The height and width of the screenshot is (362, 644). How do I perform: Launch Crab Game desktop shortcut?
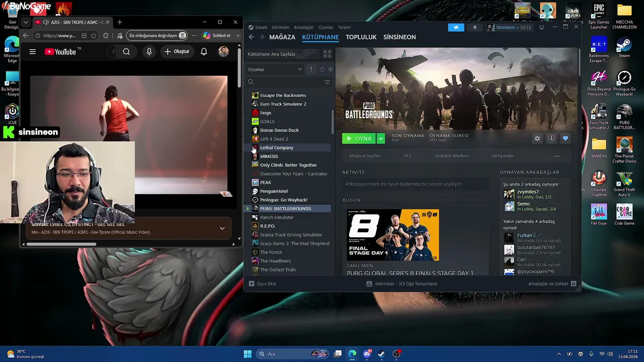624,215
